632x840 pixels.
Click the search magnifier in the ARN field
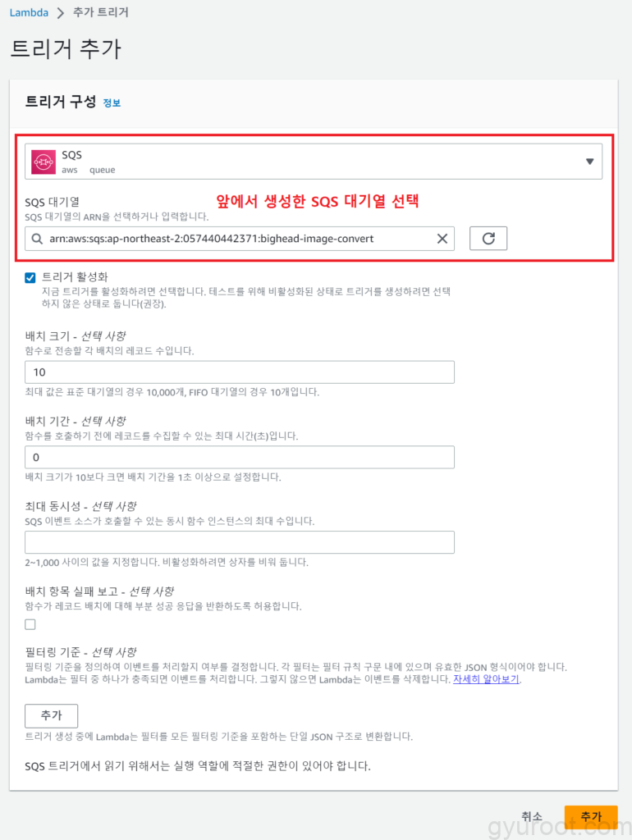point(37,239)
